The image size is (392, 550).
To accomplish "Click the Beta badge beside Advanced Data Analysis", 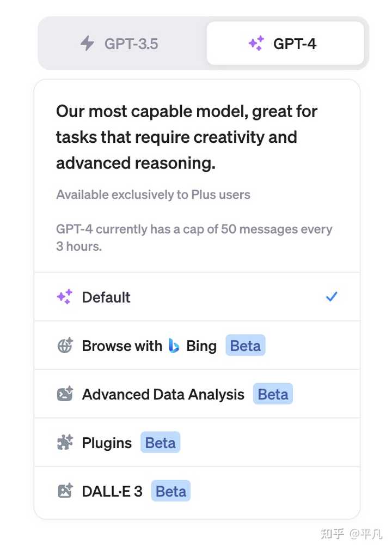I will coord(273,394).
